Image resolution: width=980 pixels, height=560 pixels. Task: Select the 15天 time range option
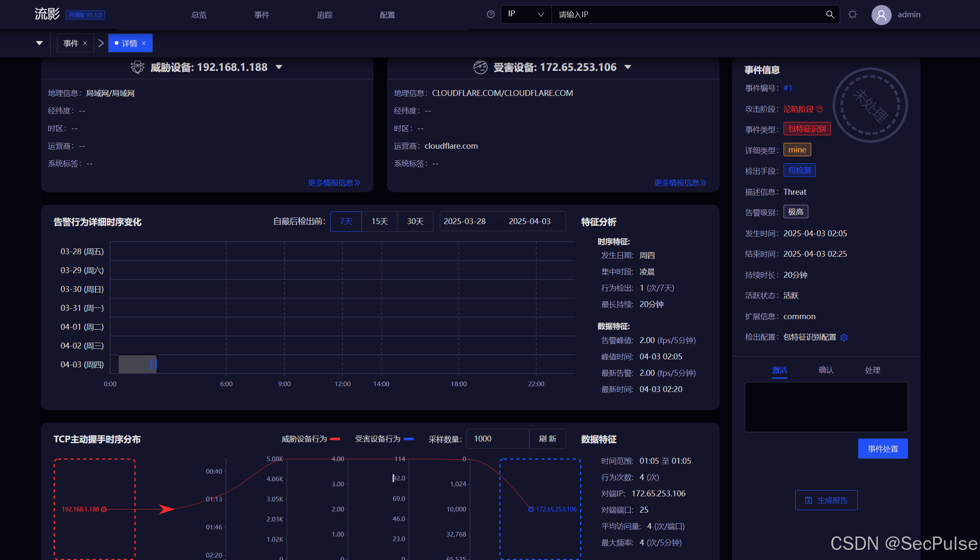(379, 221)
